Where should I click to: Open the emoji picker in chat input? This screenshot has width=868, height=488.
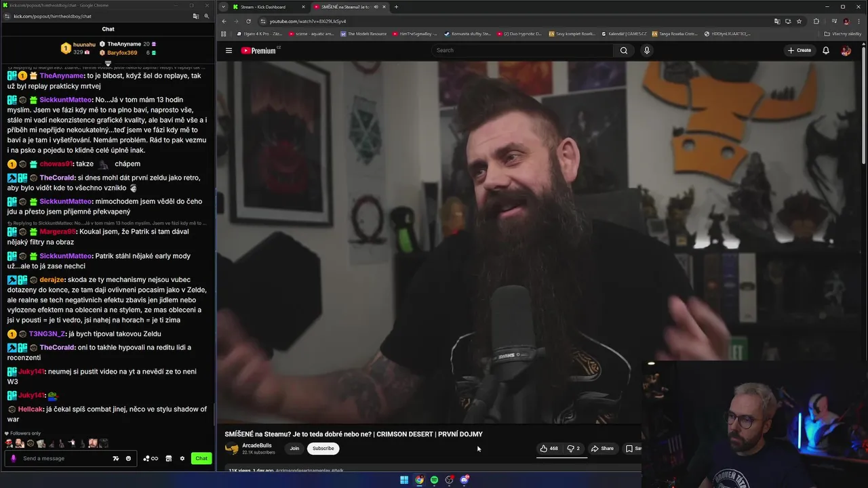(x=128, y=458)
